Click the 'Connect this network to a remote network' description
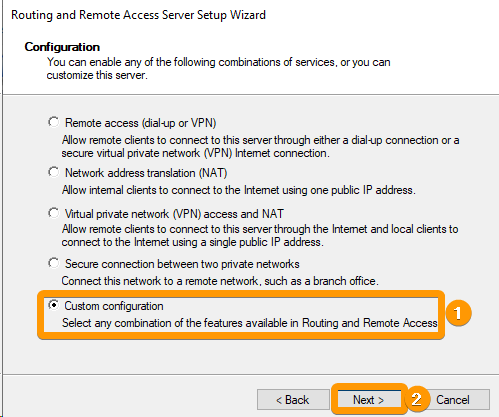Image resolution: width=499 pixels, height=417 pixels. pyautogui.click(x=220, y=281)
